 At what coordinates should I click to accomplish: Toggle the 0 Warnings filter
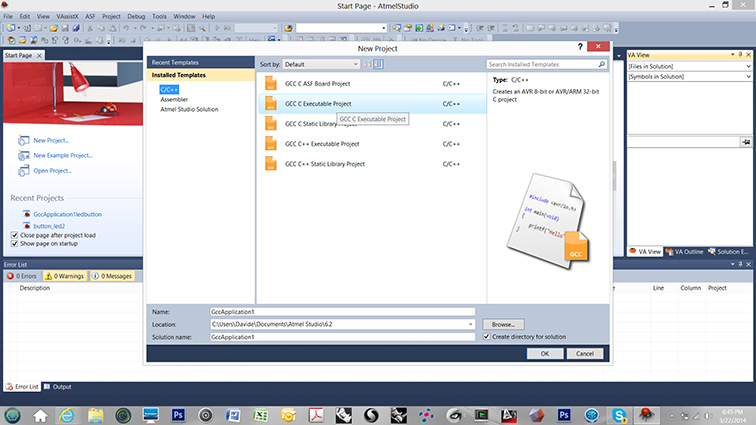[x=65, y=276]
